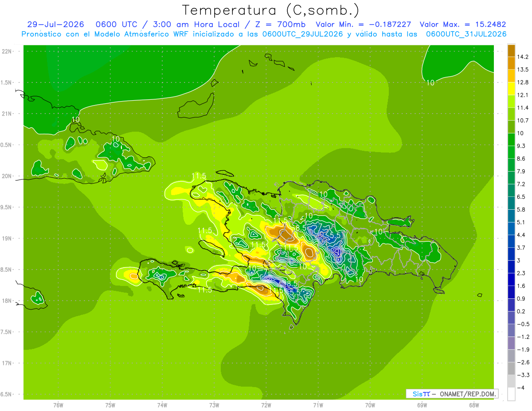
Task: Click the colorbar value '3.7'
Action: [x=521, y=248]
